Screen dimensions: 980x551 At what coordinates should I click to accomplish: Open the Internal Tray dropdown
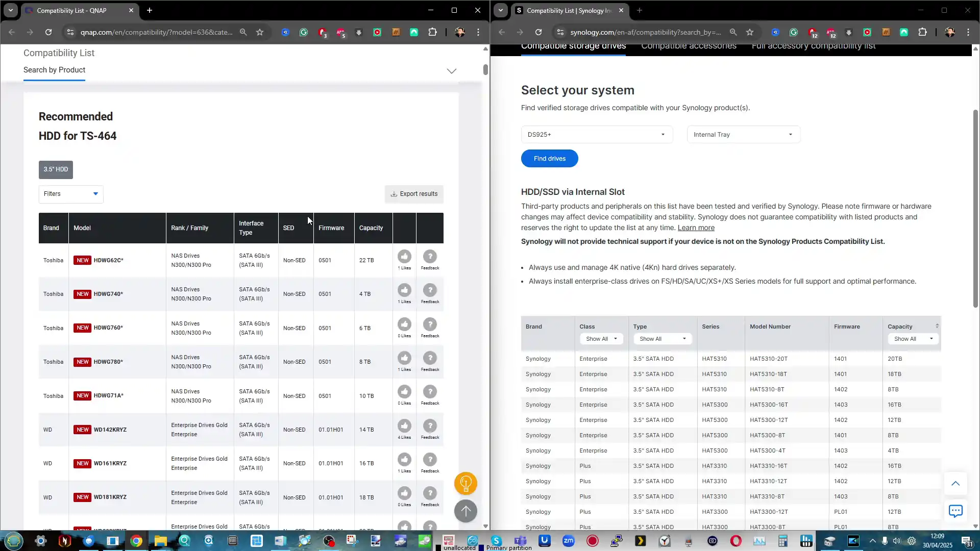coord(743,135)
